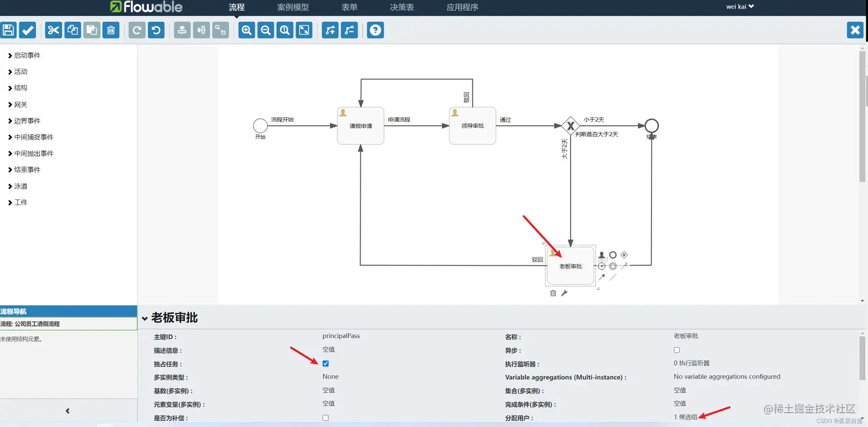Tick the 异步 checkbox
The height and width of the screenshot is (427, 868).
coord(677,350)
